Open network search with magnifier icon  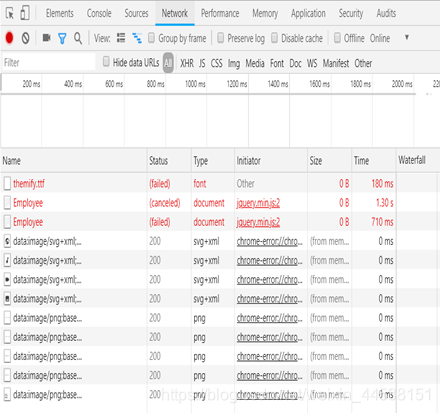pos(78,38)
